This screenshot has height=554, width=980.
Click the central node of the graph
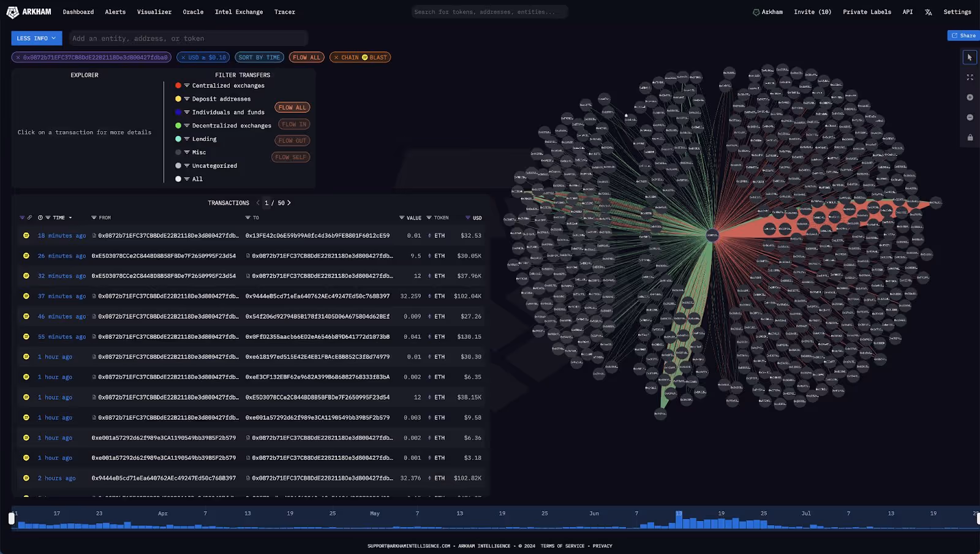click(712, 235)
